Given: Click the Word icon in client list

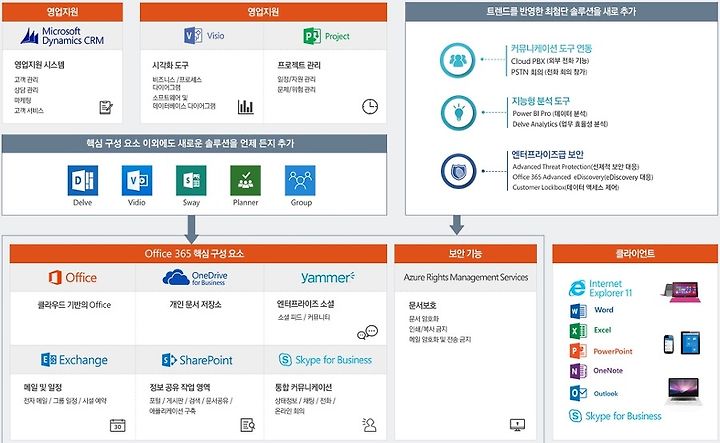Looking at the screenshot, I should [x=578, y=311].
